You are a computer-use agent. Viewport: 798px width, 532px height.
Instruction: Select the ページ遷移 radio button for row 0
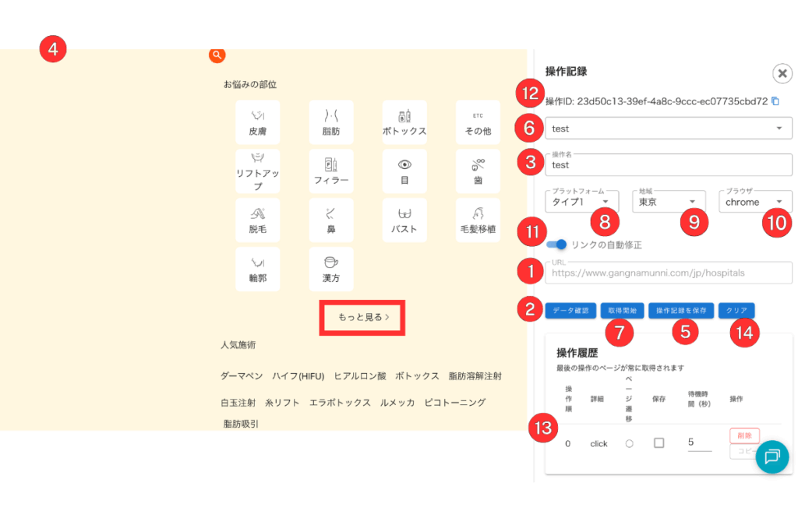click(629, 443)
